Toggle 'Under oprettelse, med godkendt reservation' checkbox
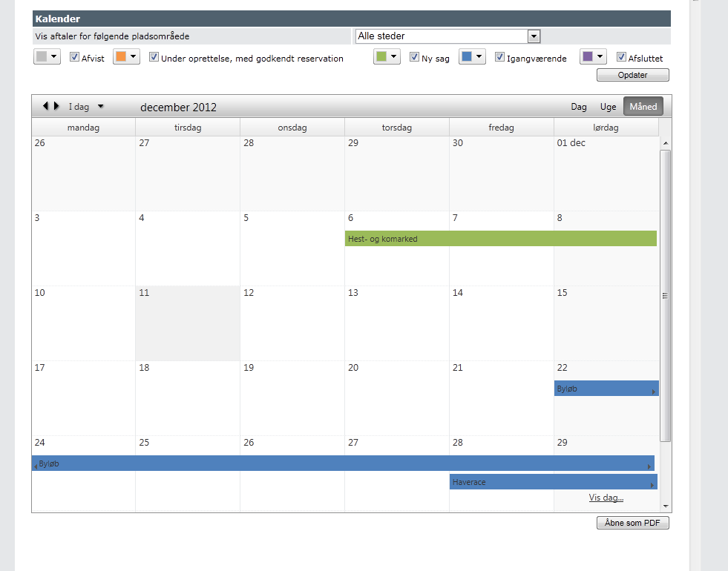728x571 pixels. (x=154, y=57)
